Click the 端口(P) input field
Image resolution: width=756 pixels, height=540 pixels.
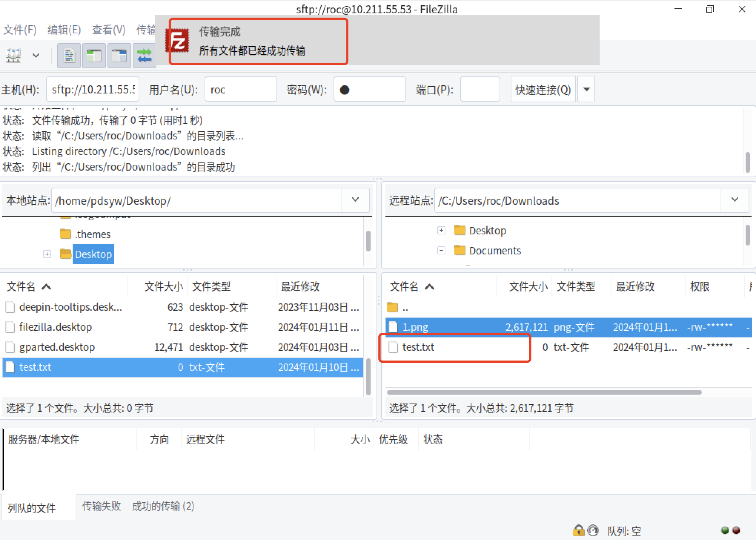point(480,89)
